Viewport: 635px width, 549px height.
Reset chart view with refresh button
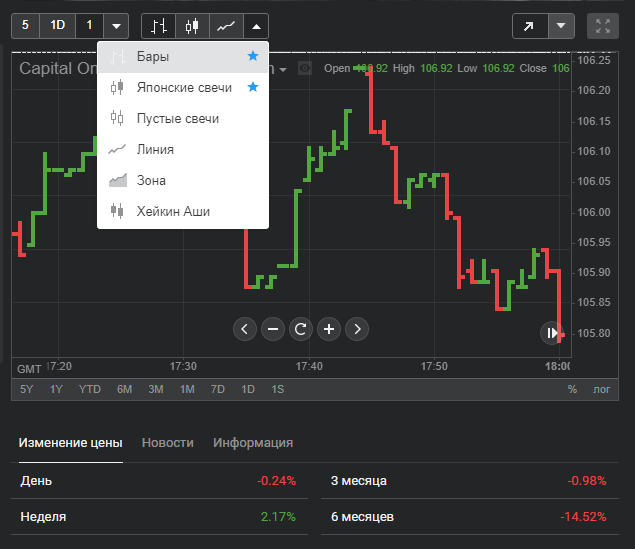[300, 328]
